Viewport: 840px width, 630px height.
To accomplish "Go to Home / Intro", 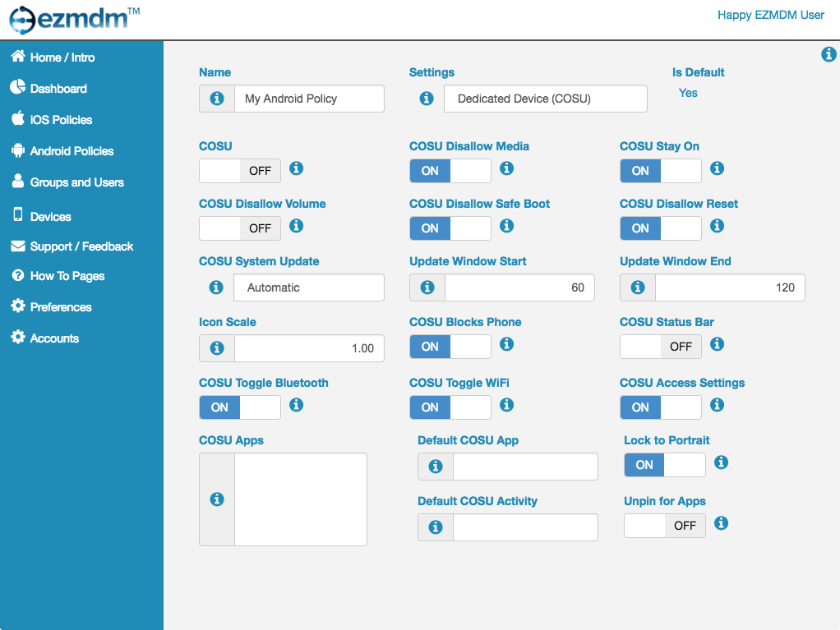I will [x=53, y=57].
